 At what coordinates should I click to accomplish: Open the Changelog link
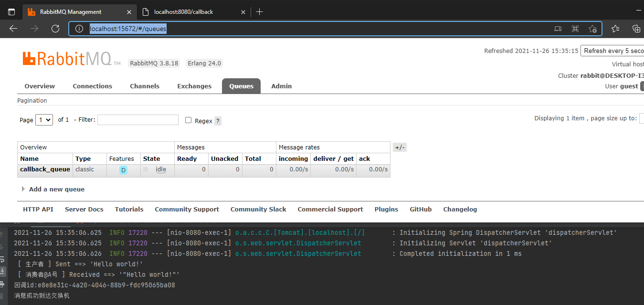coord(460,209)
